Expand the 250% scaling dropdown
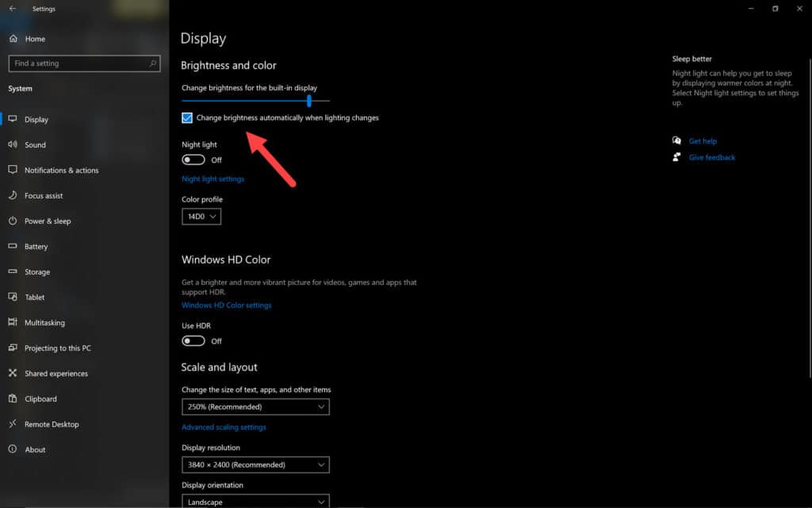Screen dimensions: 812x508 coord(255,407)
